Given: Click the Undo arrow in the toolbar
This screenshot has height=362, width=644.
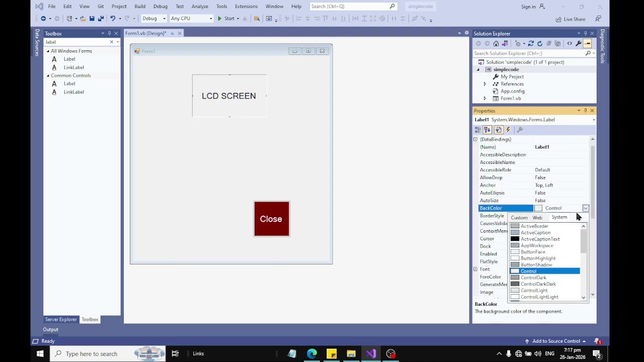Looking at the screenshot, I should point(113,19).
